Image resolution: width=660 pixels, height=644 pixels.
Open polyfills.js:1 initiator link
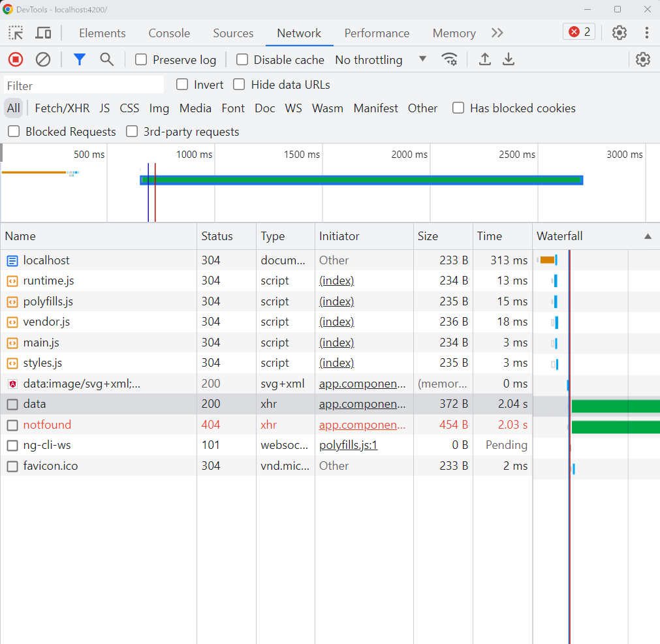(x=348, y=445)
